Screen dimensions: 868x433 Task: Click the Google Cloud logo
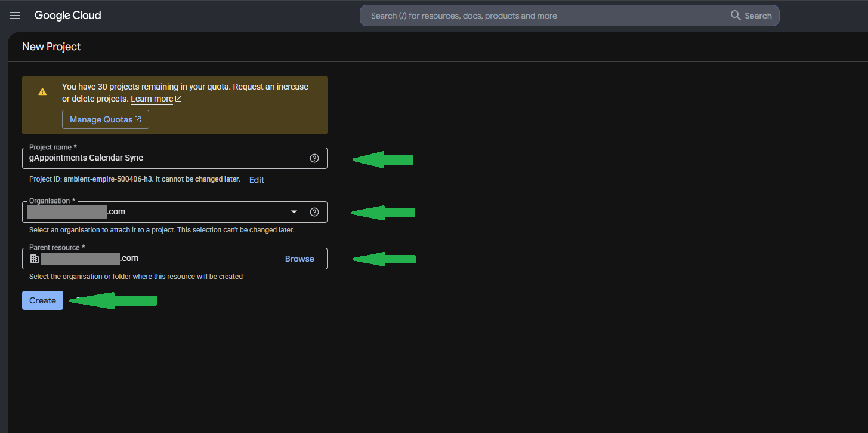click(67, 16)
